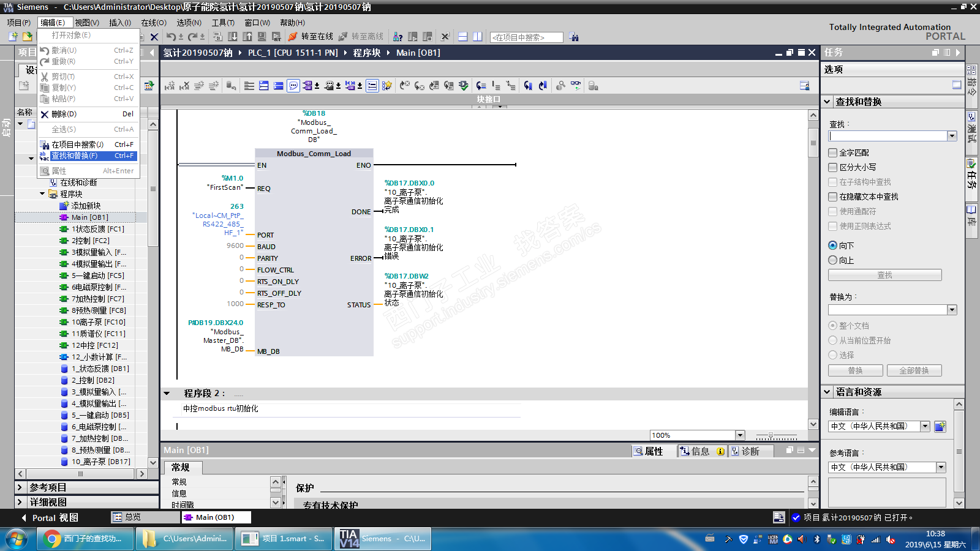Click the 替换 button

tap(856, 370)
